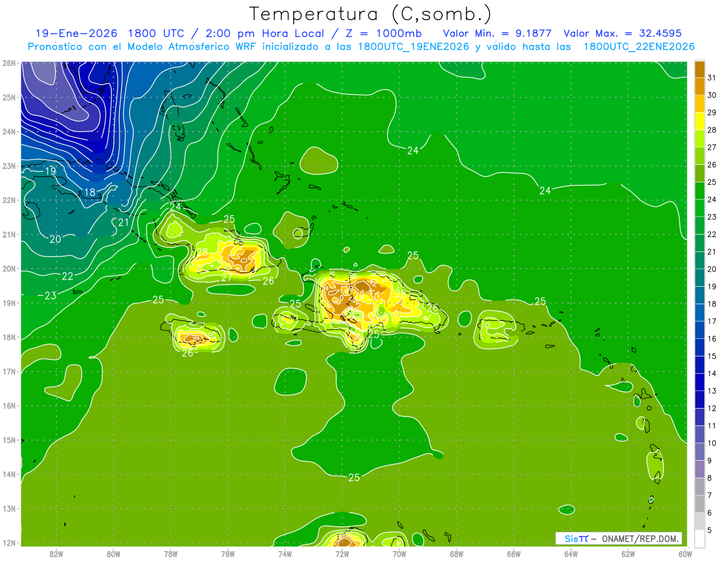The width and height of the screenshot is (728, 562).
Task: Click legend value 28
Action: tap(712, 130)
